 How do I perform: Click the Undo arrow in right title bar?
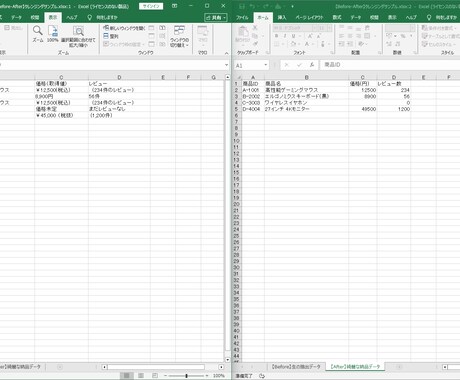click(253, 6)
